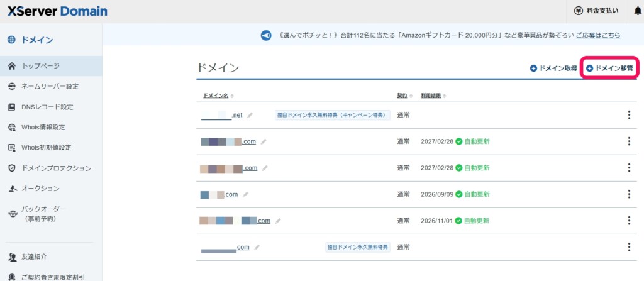Open kebab menu for the last .com row
Image resolution: width=644 pixels, height=281 pixels.
(x=629, y=247)
